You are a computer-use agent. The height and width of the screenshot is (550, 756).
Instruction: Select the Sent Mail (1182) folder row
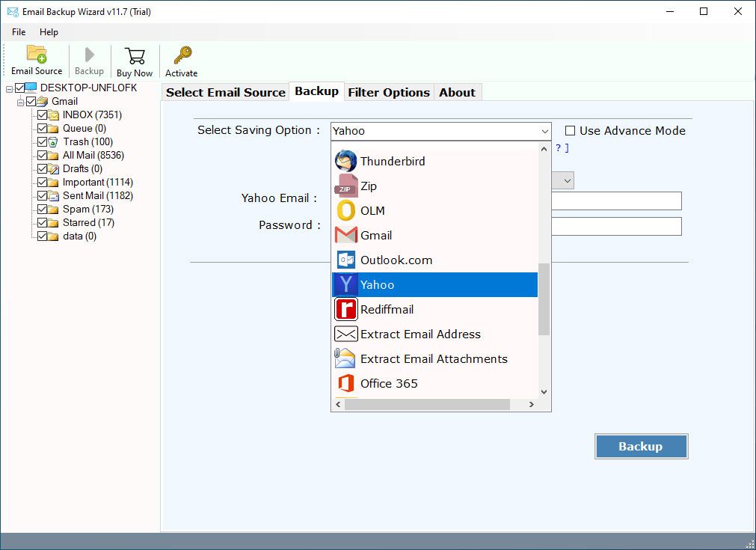[x=98, y=196]
